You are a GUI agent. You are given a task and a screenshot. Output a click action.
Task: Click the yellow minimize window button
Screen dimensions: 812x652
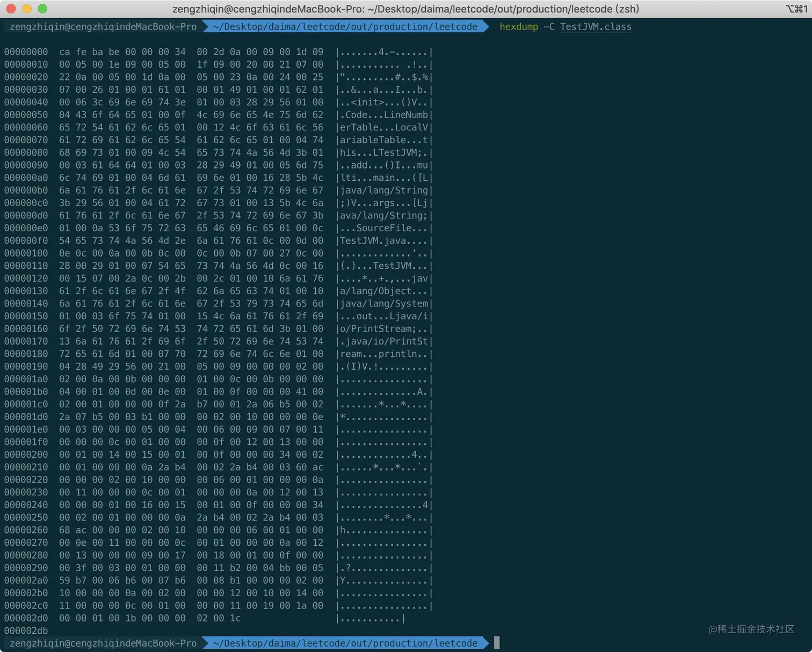tap(27, 9)
